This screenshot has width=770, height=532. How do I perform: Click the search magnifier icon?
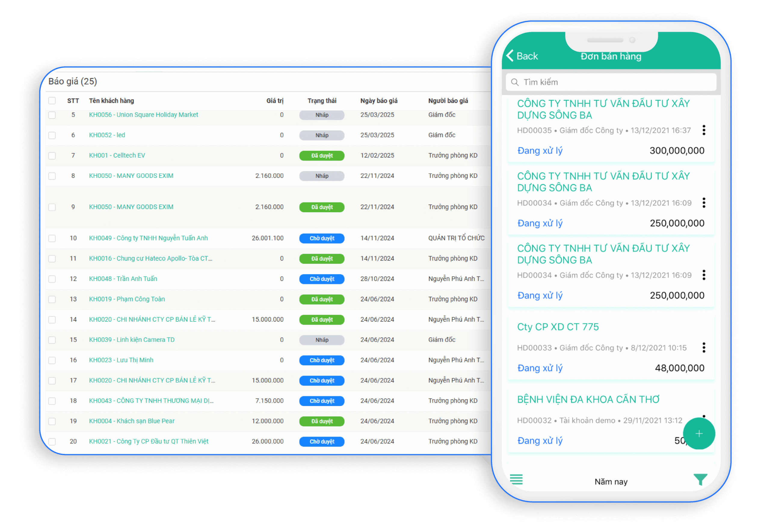(x=515, y=82)
